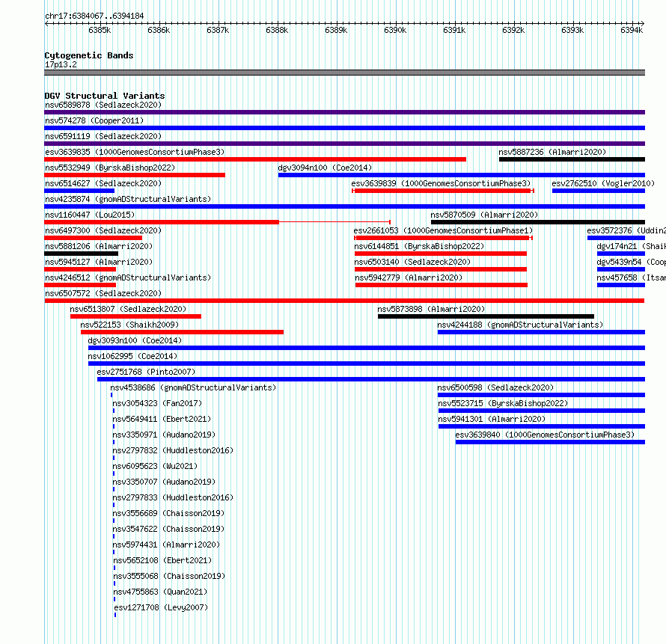This screenshot has height=644, width=666.
Task: Click nsv5649411 (Ebert2021) label
Action: tap(162, 419)
